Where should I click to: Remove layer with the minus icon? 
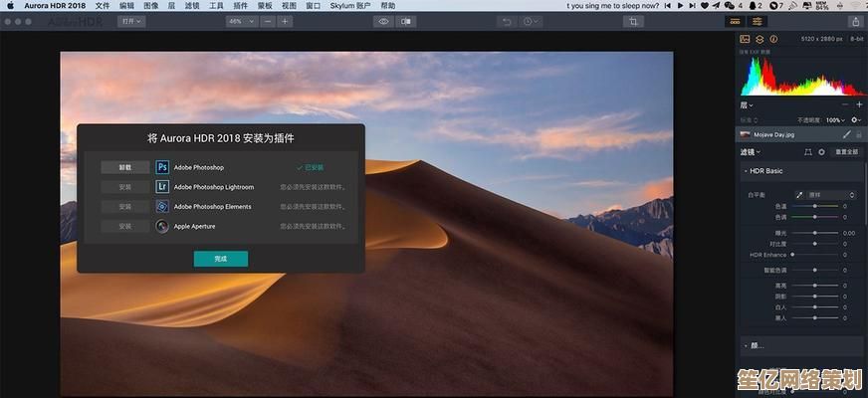[x=845, y=104]
